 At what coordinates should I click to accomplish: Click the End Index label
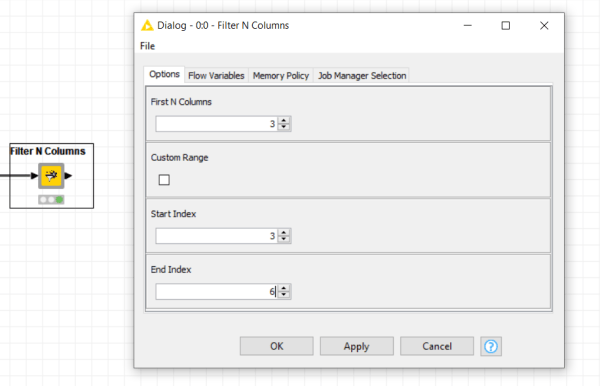click(171, 270)
